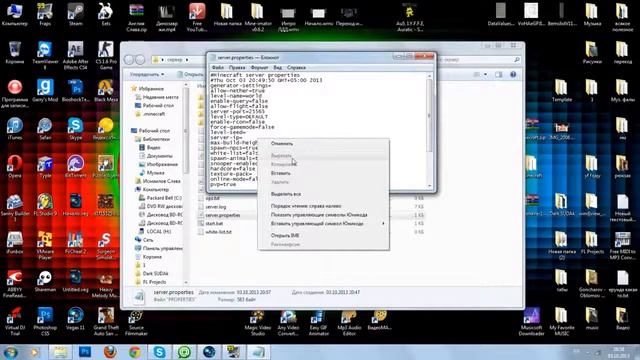Open the Mp3 Audio Editor shortcut
Viewport: 640px width, 360px height.
[349, 322]
